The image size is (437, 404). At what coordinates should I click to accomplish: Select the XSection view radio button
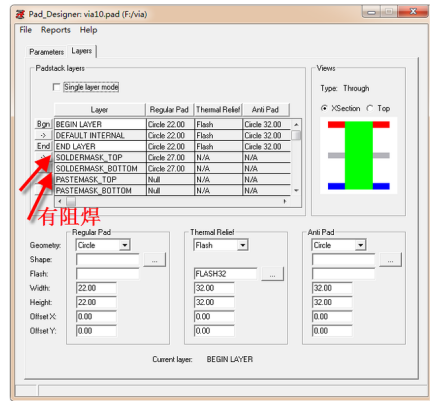tap(324, 108)
